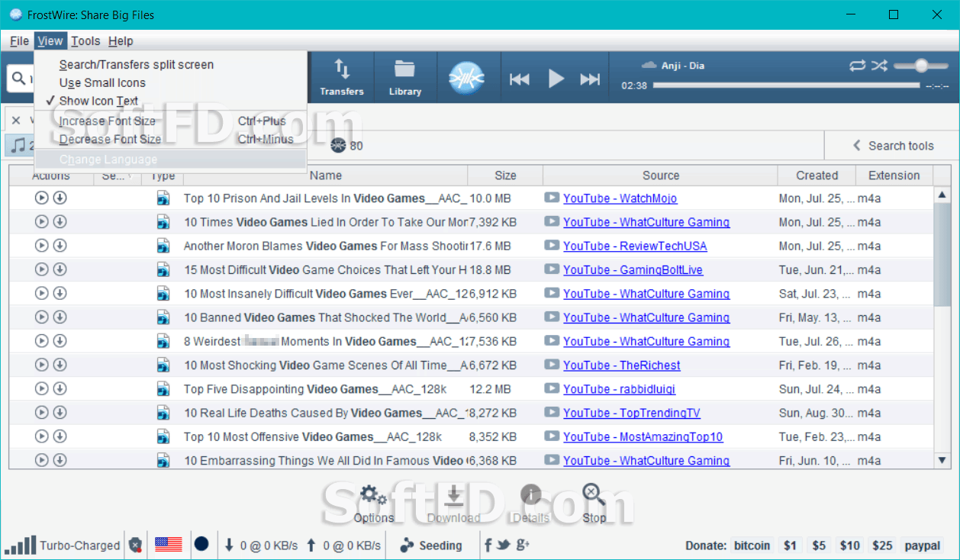Viewport: 960px width, 560px height.
Task: Open the Library from the toolbar
Action: pyautogui.click(x=404, y=77)
